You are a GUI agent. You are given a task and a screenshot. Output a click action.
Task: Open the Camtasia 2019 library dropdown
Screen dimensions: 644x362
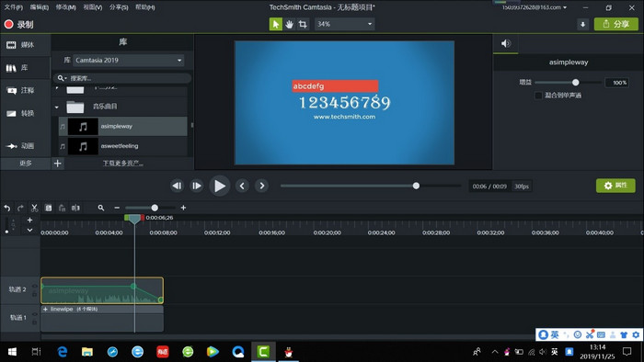tap(129, 61)
